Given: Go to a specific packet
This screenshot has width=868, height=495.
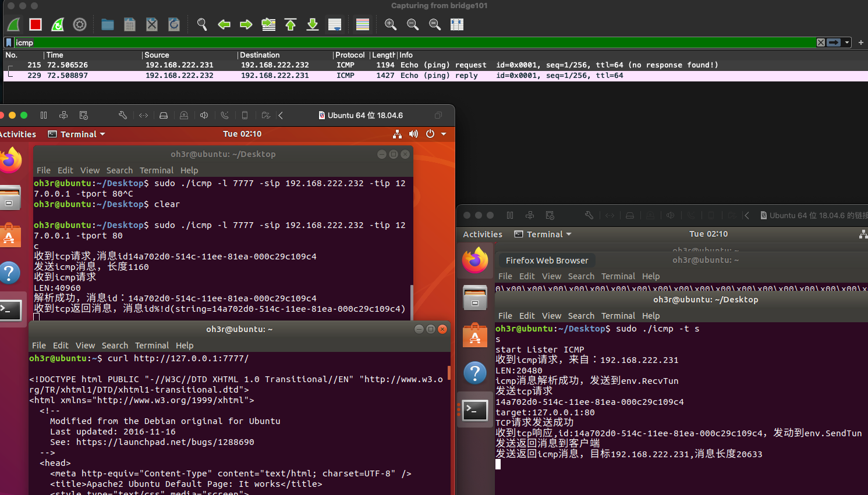Looking at the screenshot, I should click(268, 24).
